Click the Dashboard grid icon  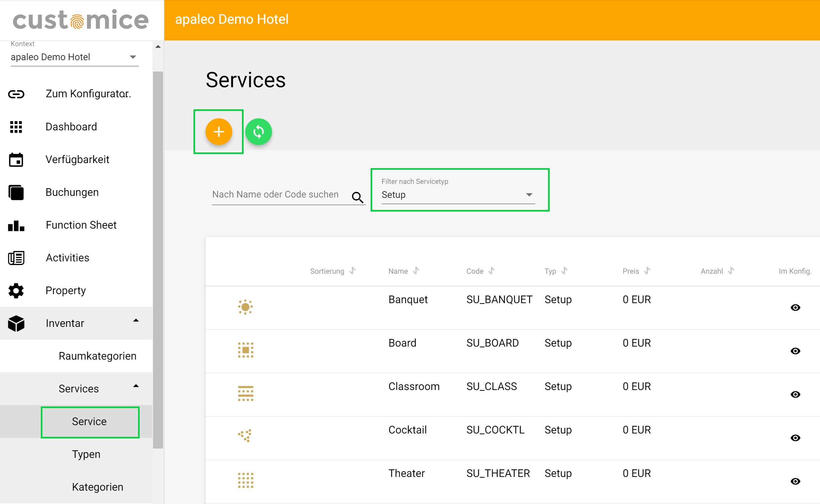coord(16,127)
